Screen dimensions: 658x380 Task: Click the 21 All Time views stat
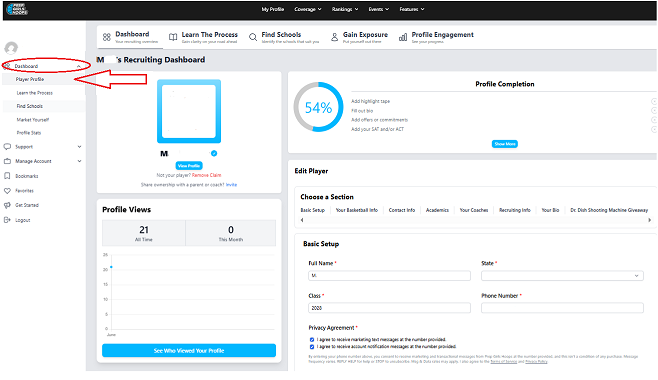144,233
